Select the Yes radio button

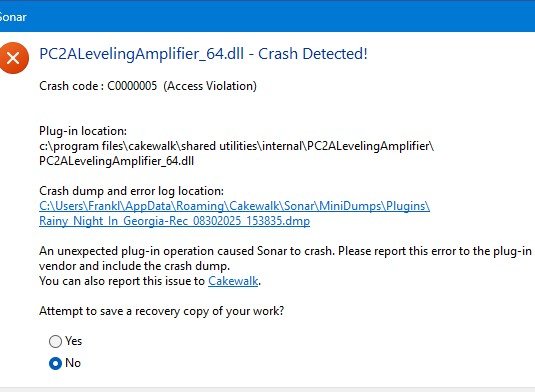tap(55, 341)
